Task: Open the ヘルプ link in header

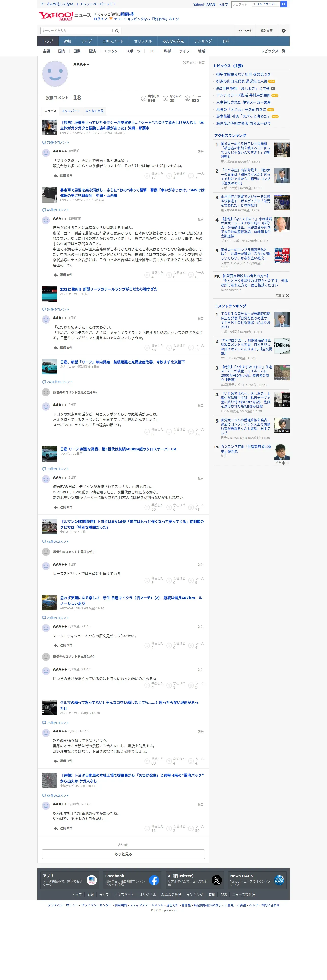Action: pos(223,5)
